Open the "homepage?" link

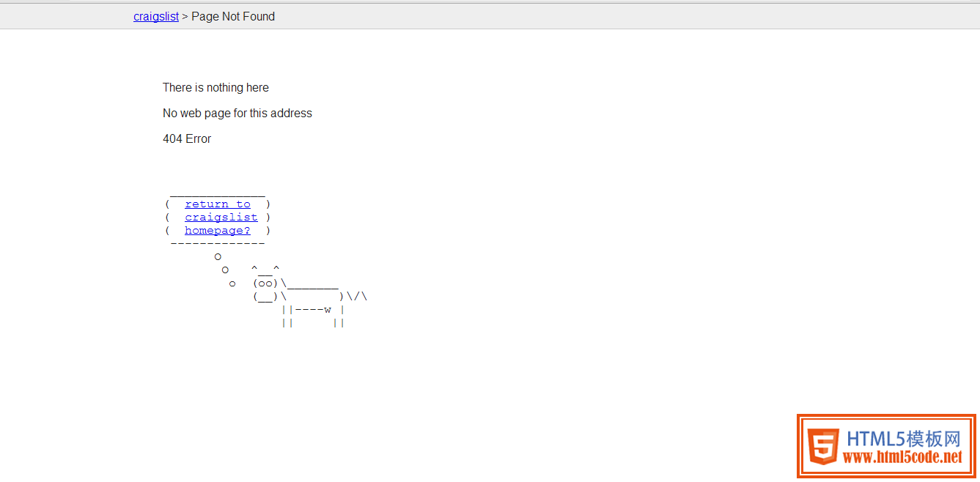pyautogui.click(x=217, y=231)
